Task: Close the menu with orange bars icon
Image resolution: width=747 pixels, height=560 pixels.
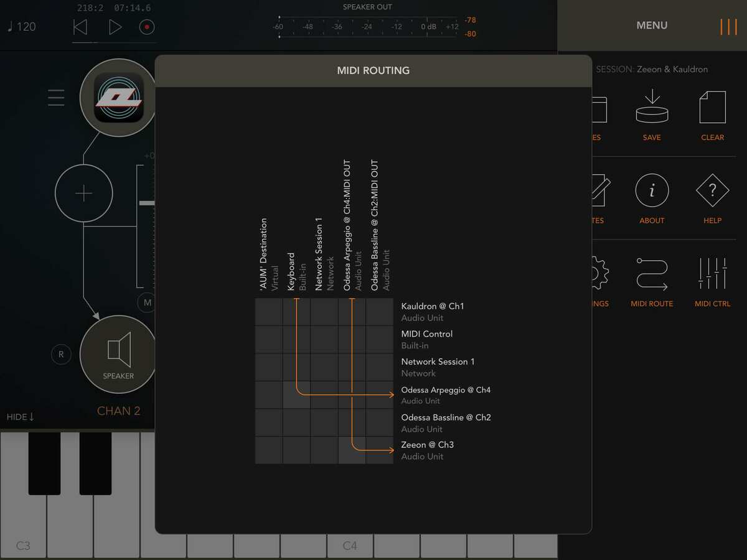Action: pyautogui.click(x=728, y=27)
